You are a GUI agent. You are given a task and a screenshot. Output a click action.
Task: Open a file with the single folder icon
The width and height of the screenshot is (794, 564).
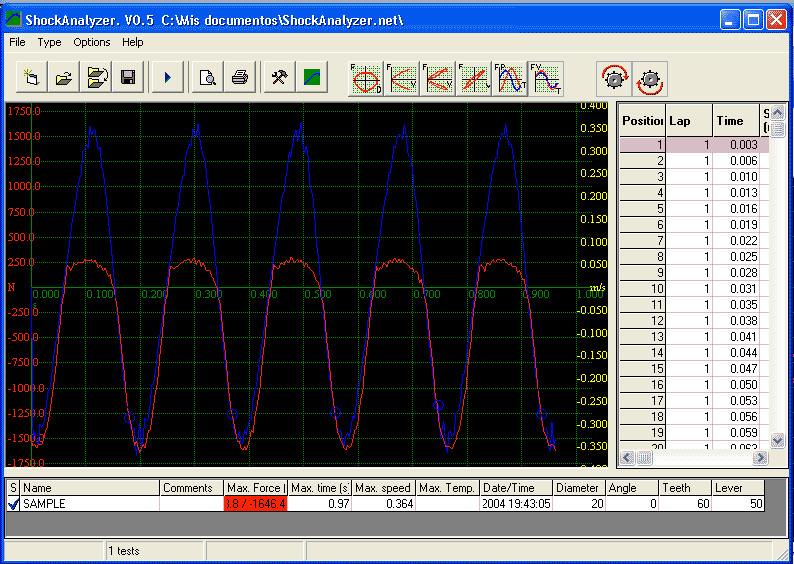coord(64,77)
